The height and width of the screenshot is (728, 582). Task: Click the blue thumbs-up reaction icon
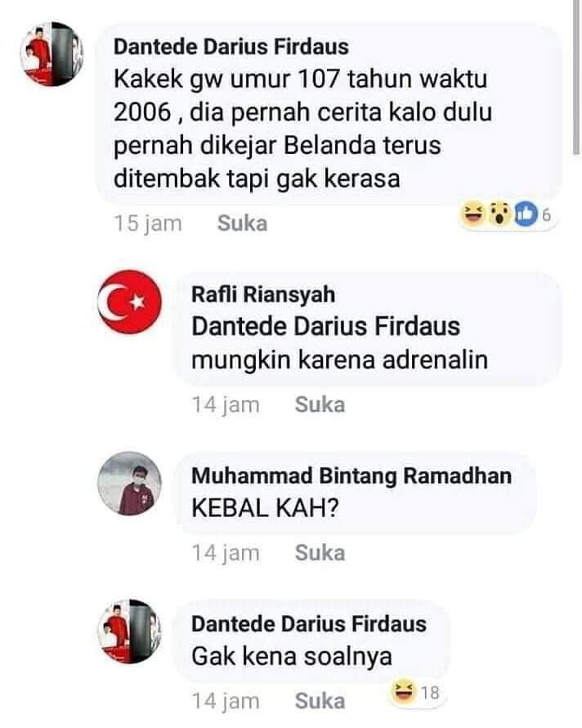click(x=525, y=214)
